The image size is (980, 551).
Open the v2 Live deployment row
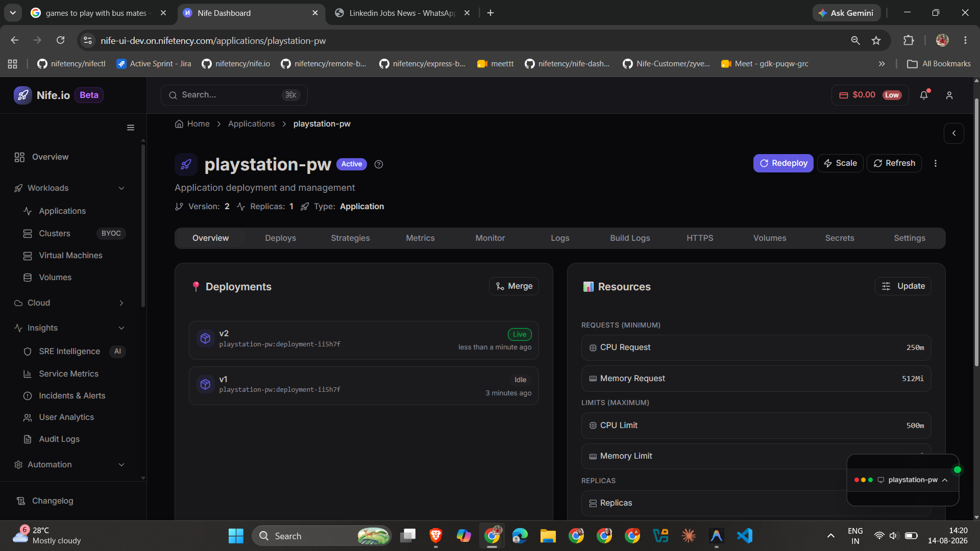[364, 340]
